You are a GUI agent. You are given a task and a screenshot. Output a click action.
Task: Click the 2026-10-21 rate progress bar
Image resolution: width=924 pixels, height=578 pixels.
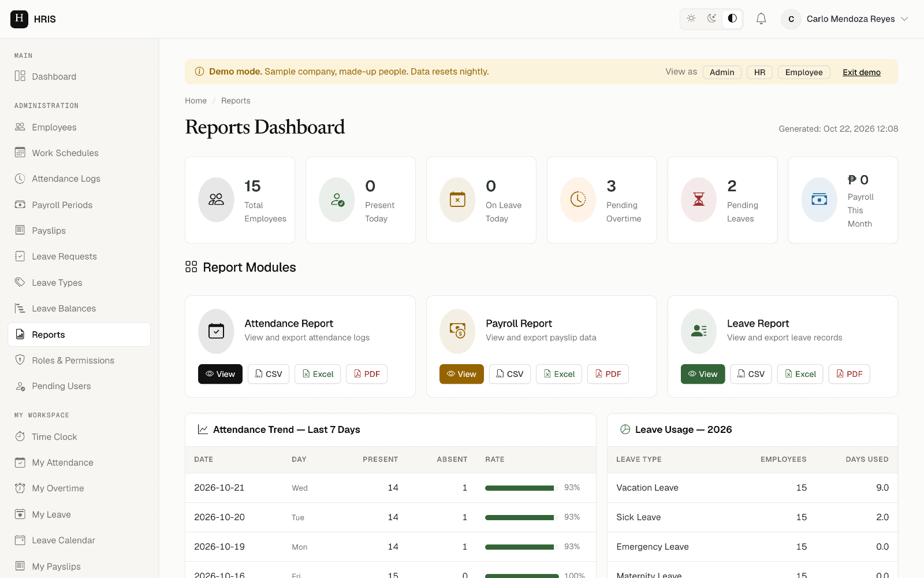click(522, 488)
